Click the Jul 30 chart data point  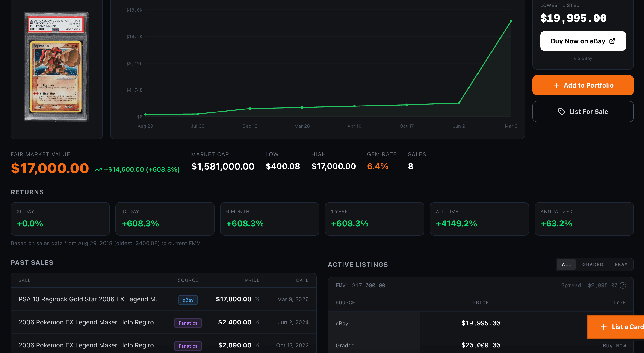(x=198, y=114)
